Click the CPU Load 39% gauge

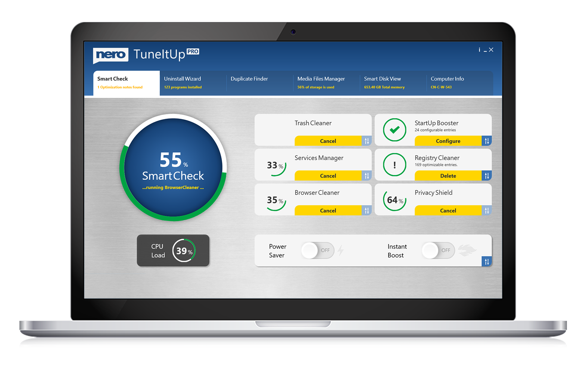coord(184,251)
